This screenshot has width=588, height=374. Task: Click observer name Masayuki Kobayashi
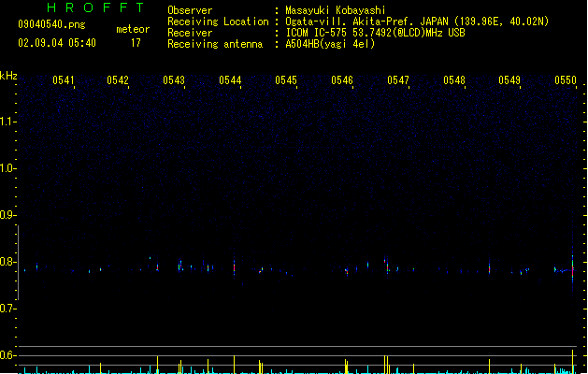(x=336, y=10)
